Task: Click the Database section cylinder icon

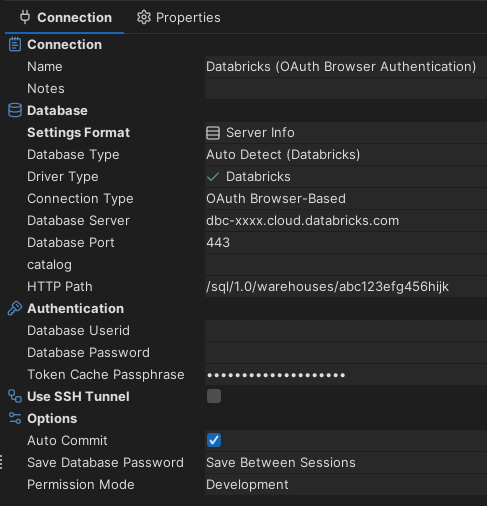Action: click(15, 110)
